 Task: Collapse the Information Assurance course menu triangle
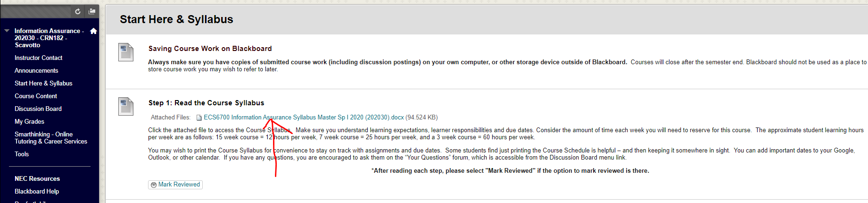[7, 31]
